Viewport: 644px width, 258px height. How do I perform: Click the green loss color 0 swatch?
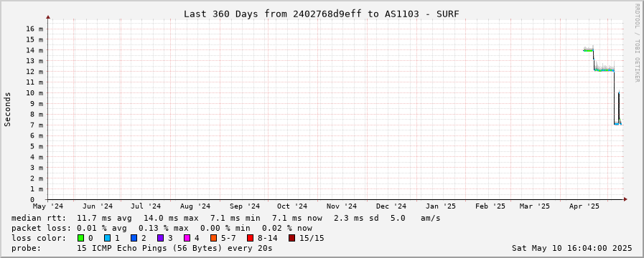80,238
